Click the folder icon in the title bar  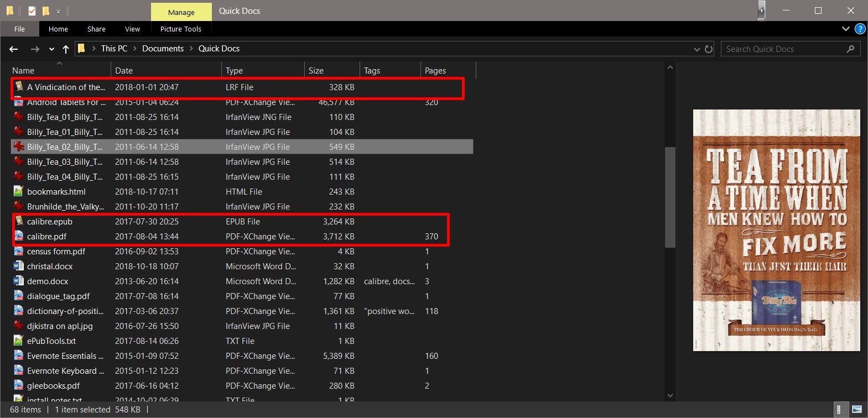[x=10, y=11]
